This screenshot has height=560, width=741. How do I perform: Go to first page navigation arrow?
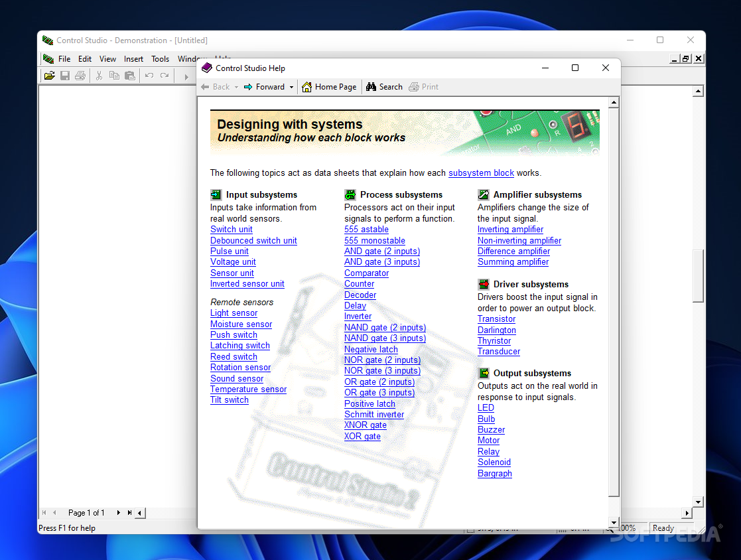44,513
